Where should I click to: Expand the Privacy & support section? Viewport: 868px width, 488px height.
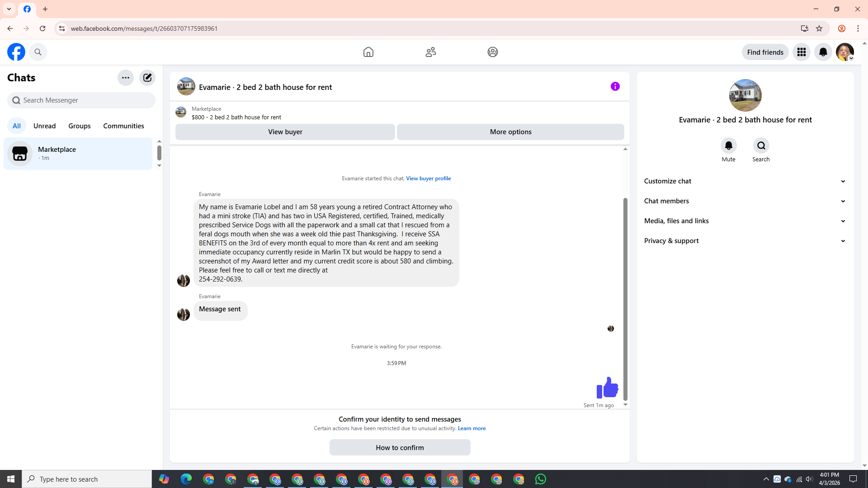tap(745, 241)
